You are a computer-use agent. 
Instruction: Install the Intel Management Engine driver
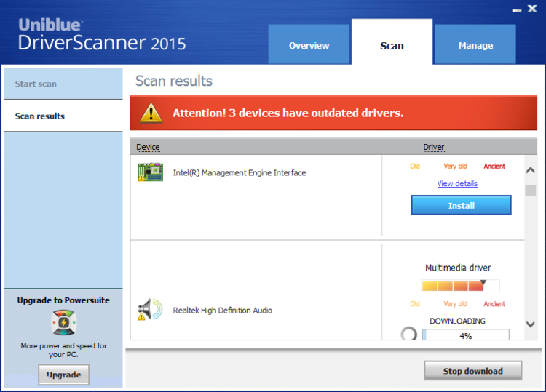tap(461, 205)
